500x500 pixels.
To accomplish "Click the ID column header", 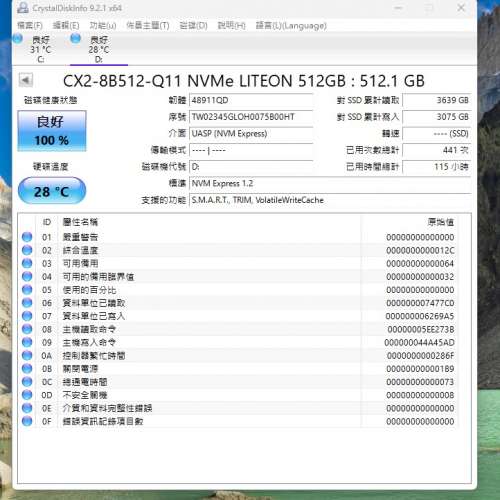I will click(47, 222).
